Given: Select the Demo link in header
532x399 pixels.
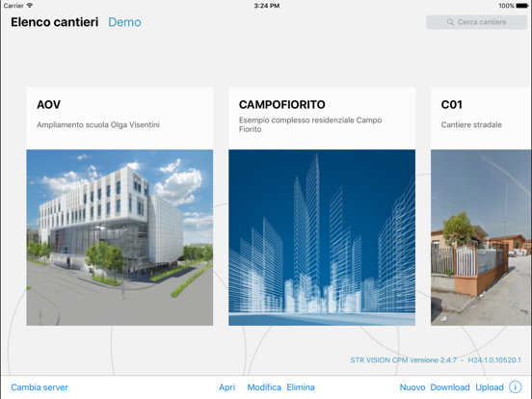Looking at the screenshot, I should (124, 22).
